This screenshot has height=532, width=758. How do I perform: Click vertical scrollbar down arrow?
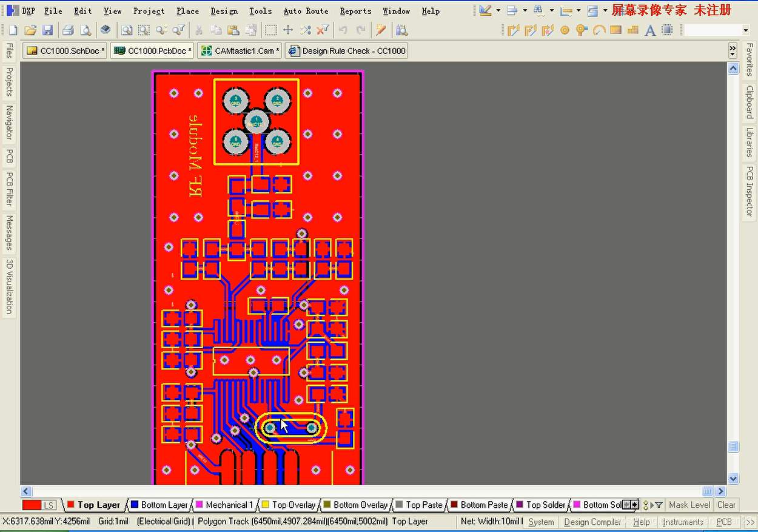733,479
